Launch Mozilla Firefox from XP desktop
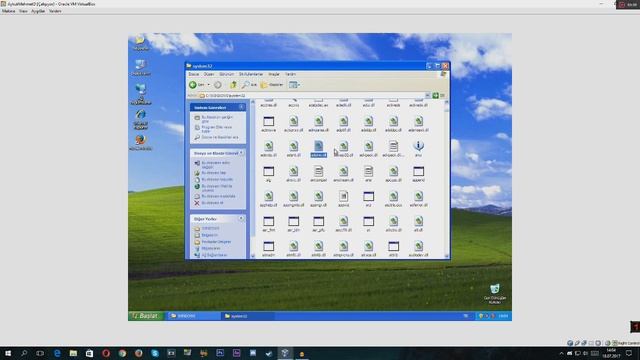 tap(140, 142)
